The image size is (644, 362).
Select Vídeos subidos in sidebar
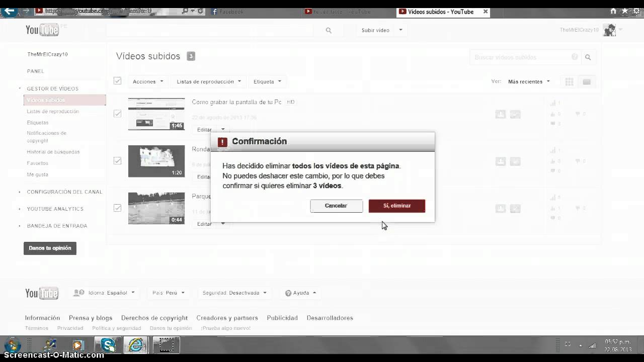64,100
